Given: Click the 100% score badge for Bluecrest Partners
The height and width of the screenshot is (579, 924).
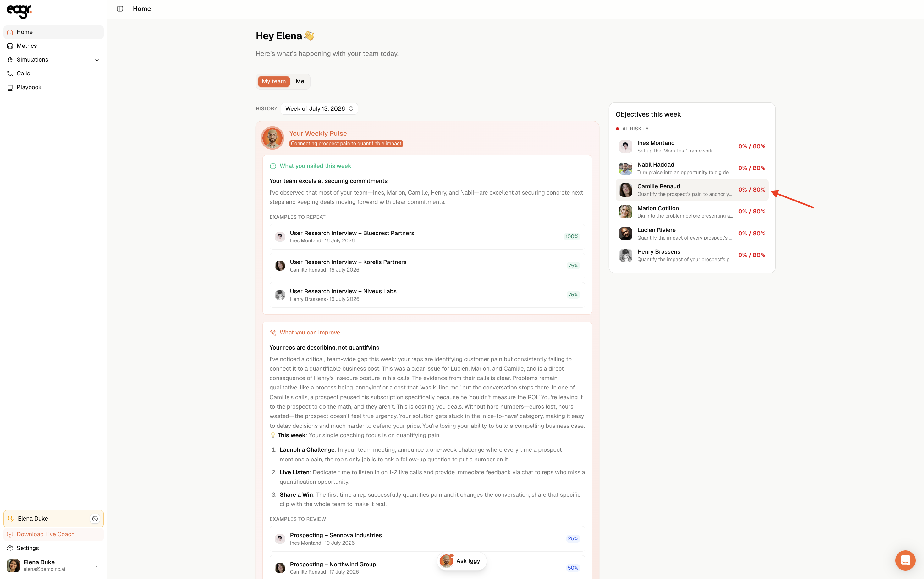Looking at the screenshot, I should click(x=571, y=237).
